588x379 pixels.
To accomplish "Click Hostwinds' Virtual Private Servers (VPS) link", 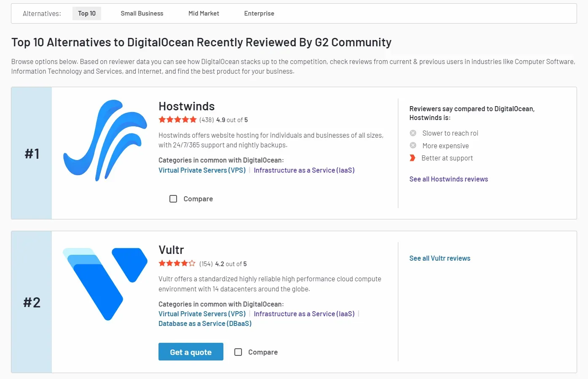I will pyautogui.click(x=202, y=170).
